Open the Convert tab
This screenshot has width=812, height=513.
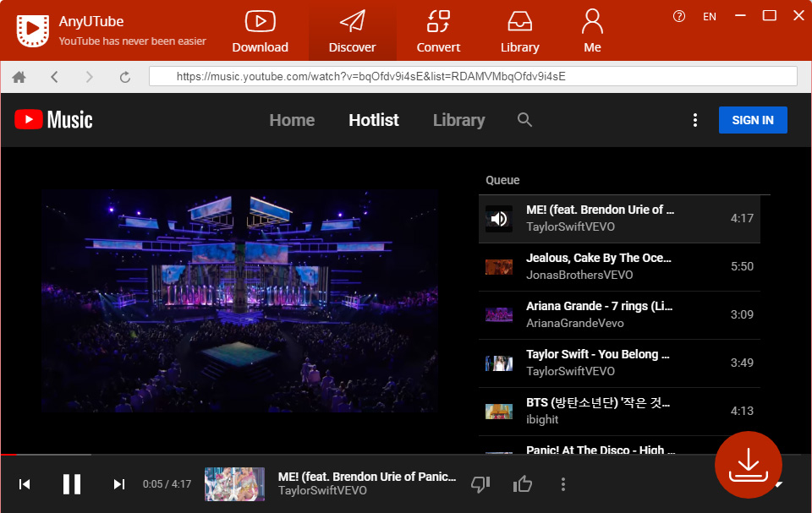438,31
